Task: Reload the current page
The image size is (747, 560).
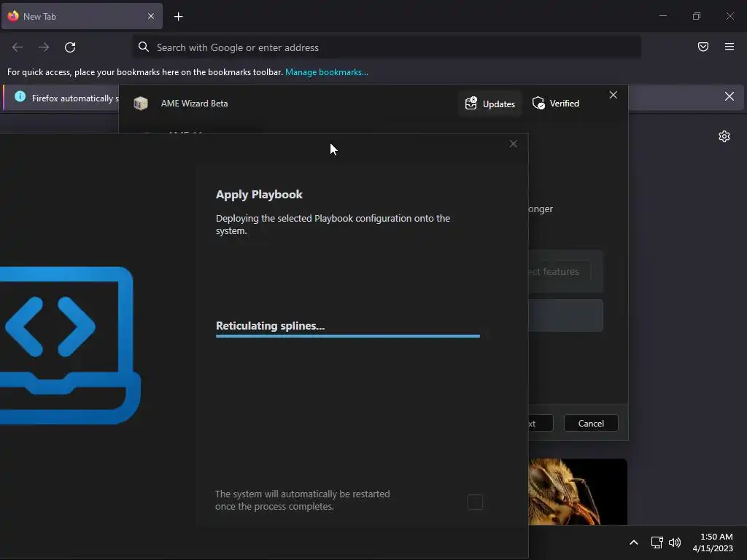Action: click(x=70, y=47)
